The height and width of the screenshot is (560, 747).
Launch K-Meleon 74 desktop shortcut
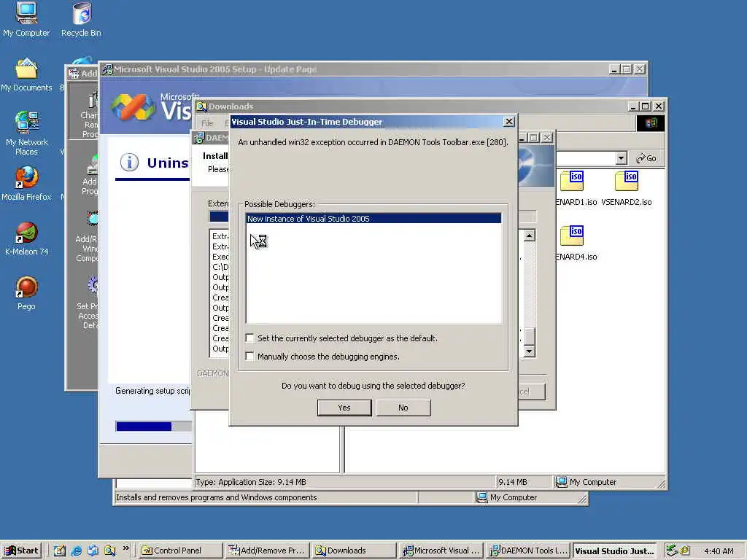pyautogui.click(x=27, y=238)
